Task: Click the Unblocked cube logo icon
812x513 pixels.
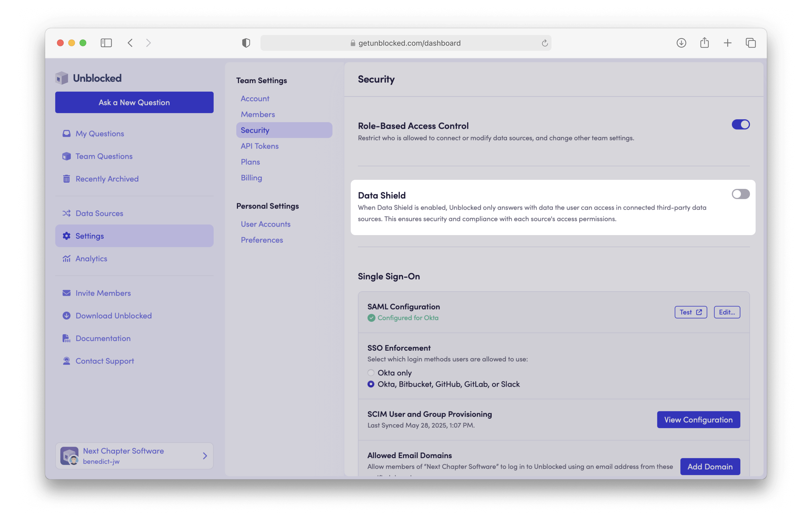Action: [62, 78]
